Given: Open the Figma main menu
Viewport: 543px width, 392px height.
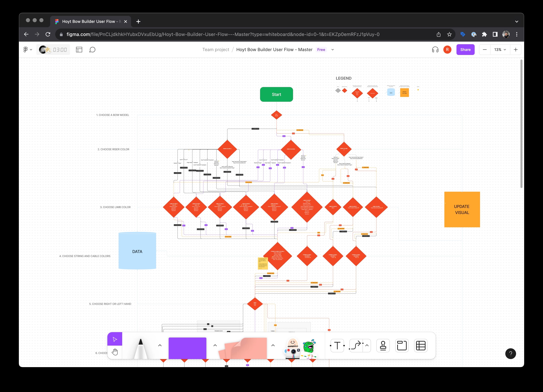Looking at the screenshot, I should point(27,50).
